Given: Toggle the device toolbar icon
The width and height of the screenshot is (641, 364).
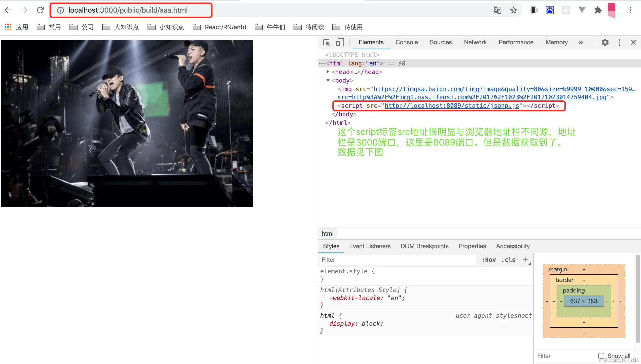Looking at the screenshot, I should coord(340,43).
